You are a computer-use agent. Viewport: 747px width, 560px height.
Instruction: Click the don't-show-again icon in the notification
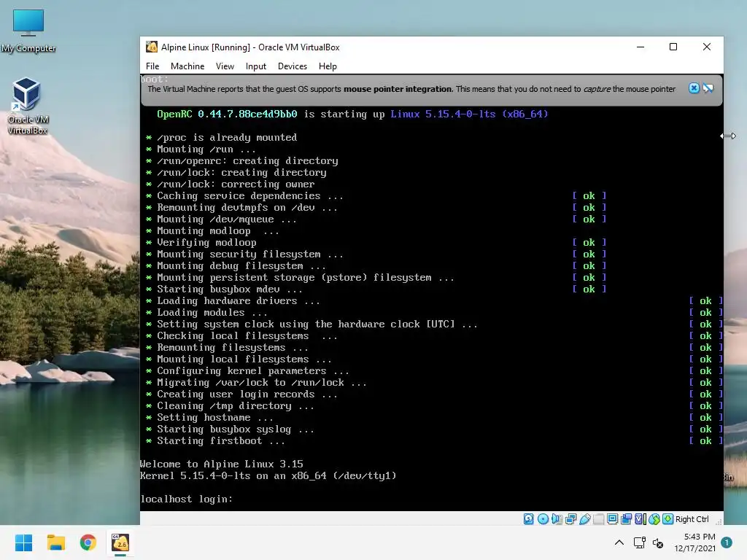708,88
